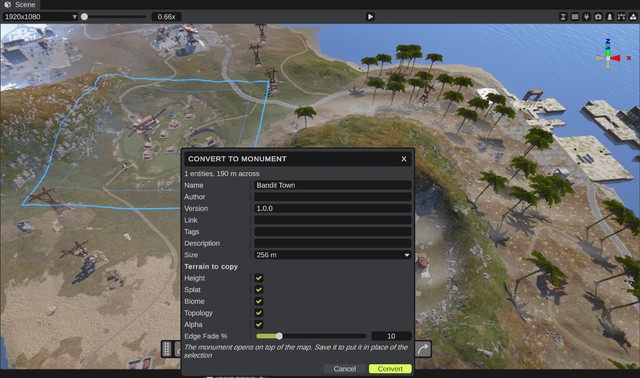640x378 pixels.
Task: Click the Version field showing 1.0.0
Action: point(332,209)
